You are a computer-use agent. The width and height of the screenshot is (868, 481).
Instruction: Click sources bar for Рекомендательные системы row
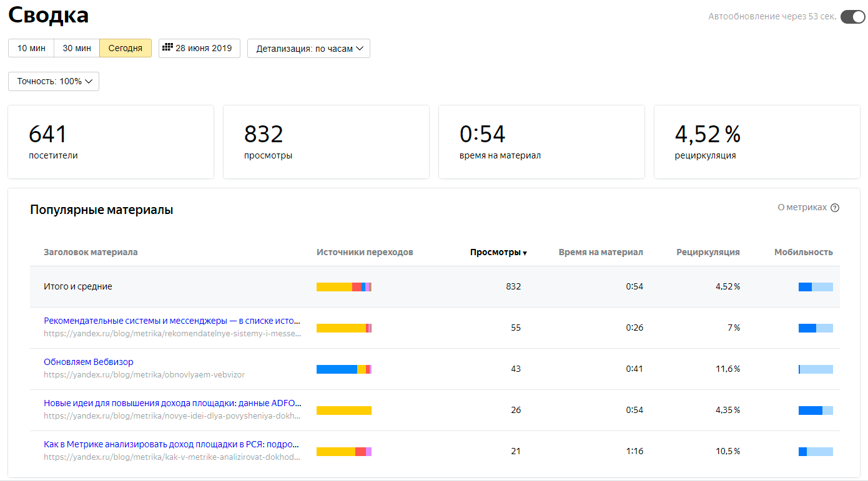[344, 328]
